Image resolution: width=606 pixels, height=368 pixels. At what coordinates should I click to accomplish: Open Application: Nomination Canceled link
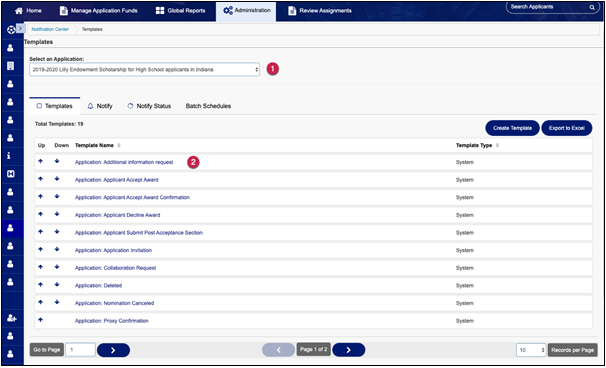tap(114, 303)
